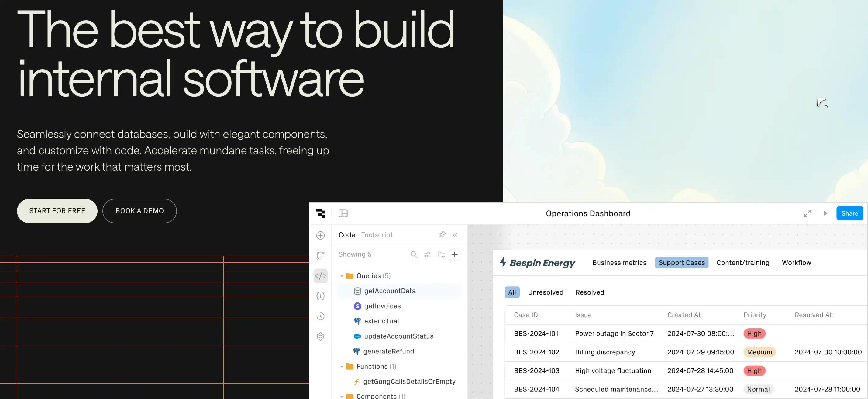
Task: Click the add new query icon
Action: coord(454,254)
